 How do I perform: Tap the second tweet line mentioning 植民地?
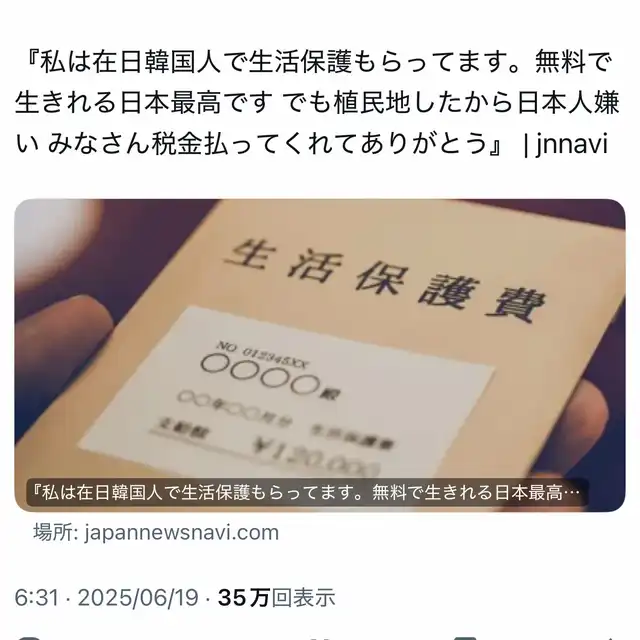click(x=317, y=102)
